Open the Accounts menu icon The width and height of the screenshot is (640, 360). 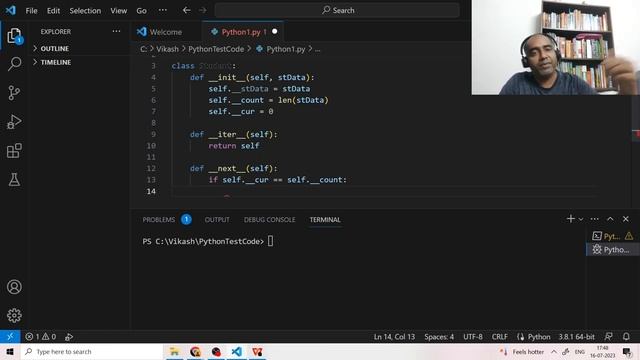(14, 287)
